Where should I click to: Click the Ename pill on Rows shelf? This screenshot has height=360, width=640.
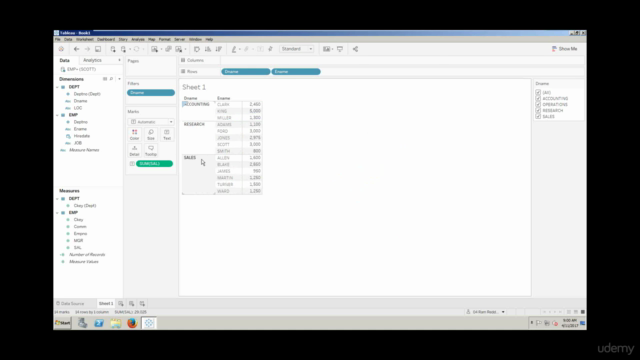click(x=296, y=71)
